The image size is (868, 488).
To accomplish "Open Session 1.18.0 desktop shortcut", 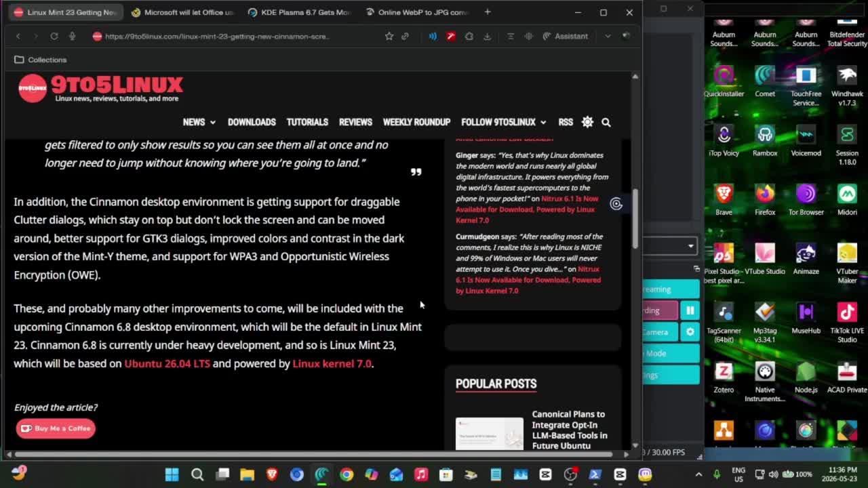I will point(847,145).
